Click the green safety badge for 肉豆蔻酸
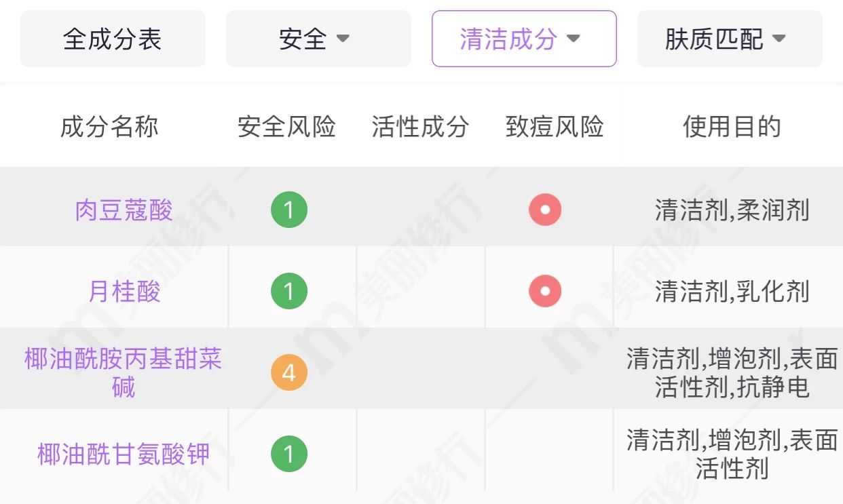843x504 pixels. [289, 210]
